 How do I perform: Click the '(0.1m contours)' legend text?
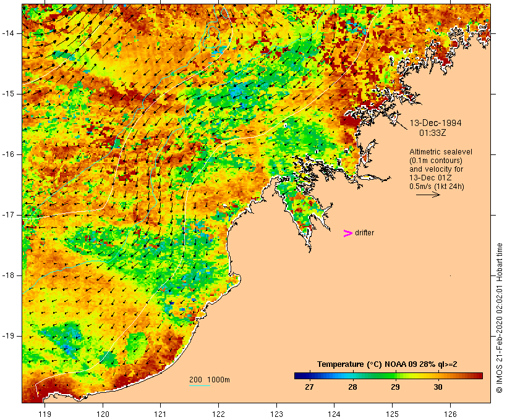click(x=436, y=161)
